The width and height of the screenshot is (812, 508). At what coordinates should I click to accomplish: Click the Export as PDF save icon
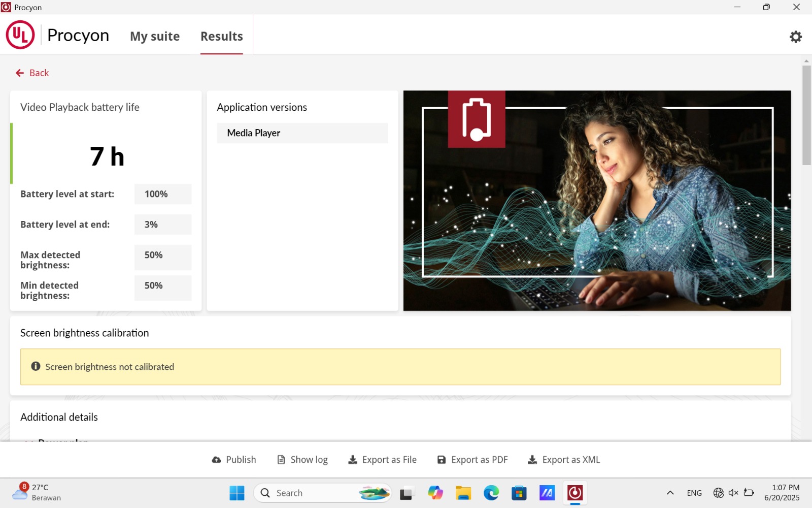pyautogui.click(x=442, y=460)
